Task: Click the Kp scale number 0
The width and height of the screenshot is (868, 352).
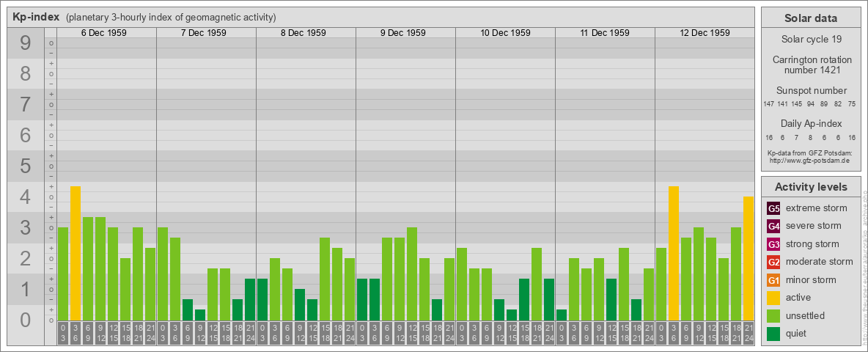Action: (26, 320)
